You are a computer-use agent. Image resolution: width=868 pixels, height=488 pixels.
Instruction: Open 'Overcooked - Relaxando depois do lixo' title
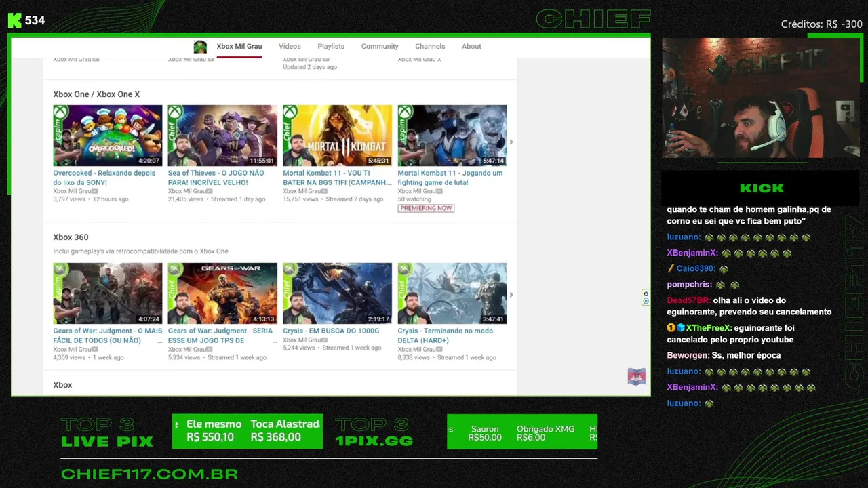point(104,178)
